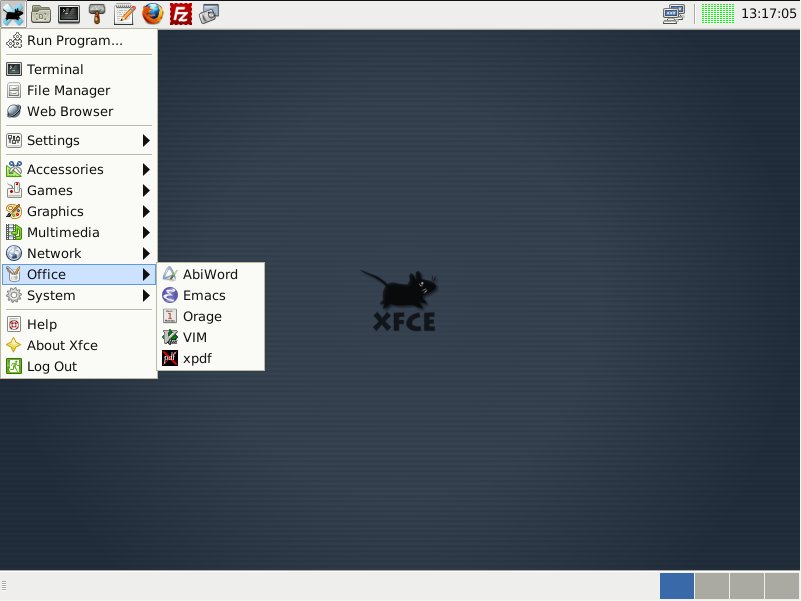Expand the System submenu arrow
802x601 pixels.
[146, 296]
